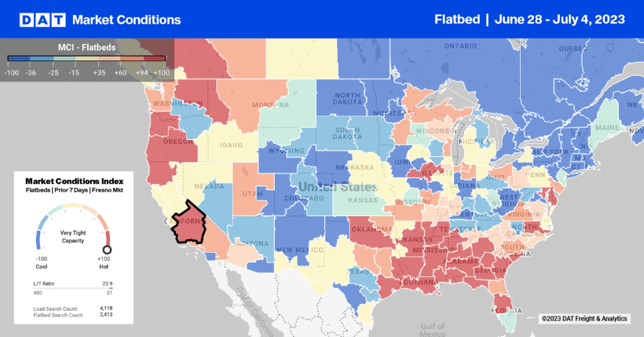Click the Maine region on map

(607, 124)
